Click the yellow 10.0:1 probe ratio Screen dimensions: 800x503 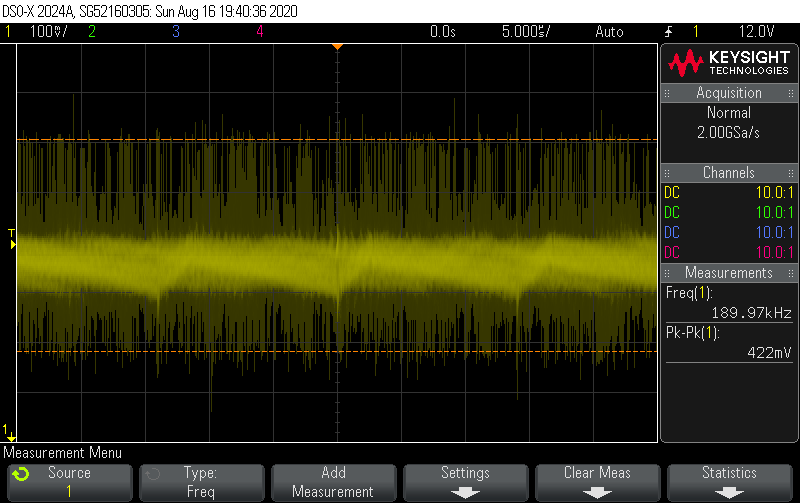click(x=774, y=192)
